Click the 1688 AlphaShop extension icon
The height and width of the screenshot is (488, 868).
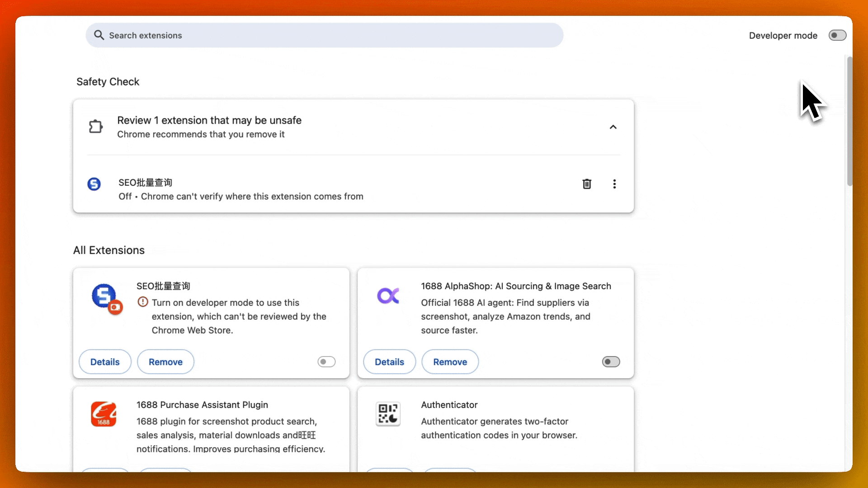click(388, 296)
